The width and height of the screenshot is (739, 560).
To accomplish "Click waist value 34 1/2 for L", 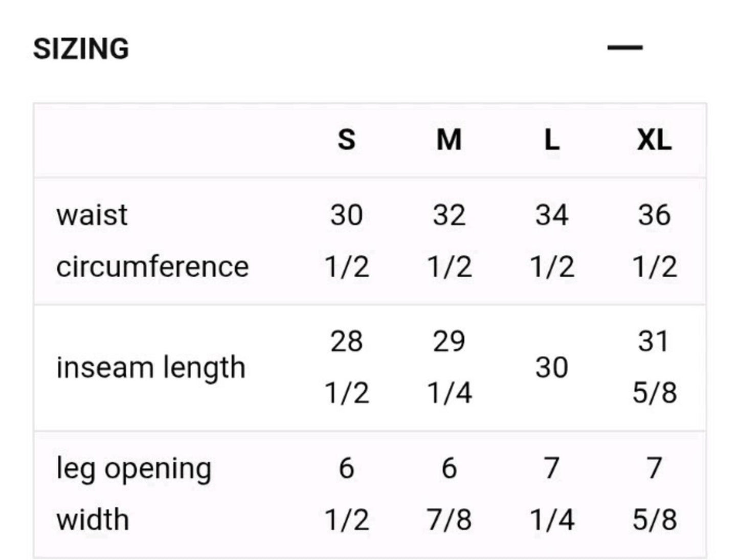I will (x=551, y=241).
